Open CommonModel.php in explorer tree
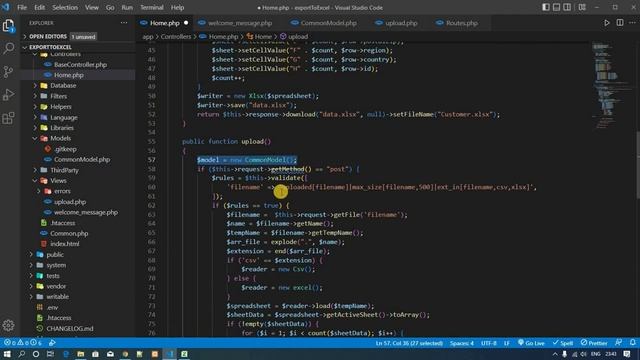This screenshot has width=640, height=360. pos(82,160)
